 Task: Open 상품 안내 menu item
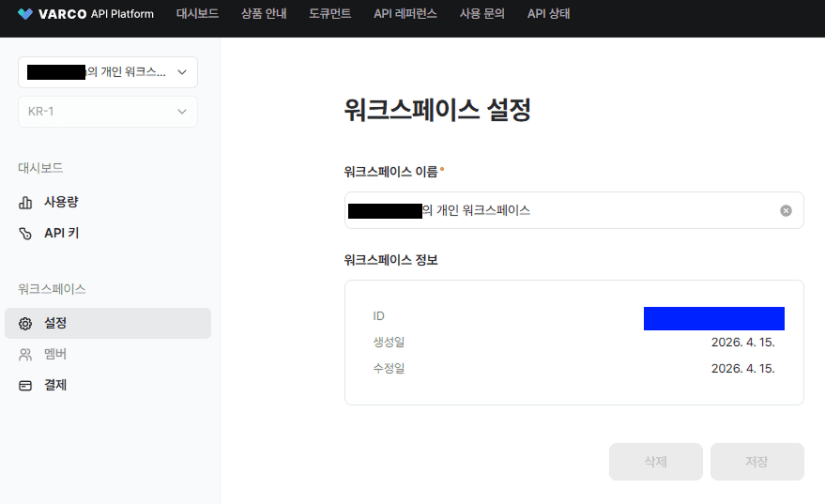click(264, 14)
